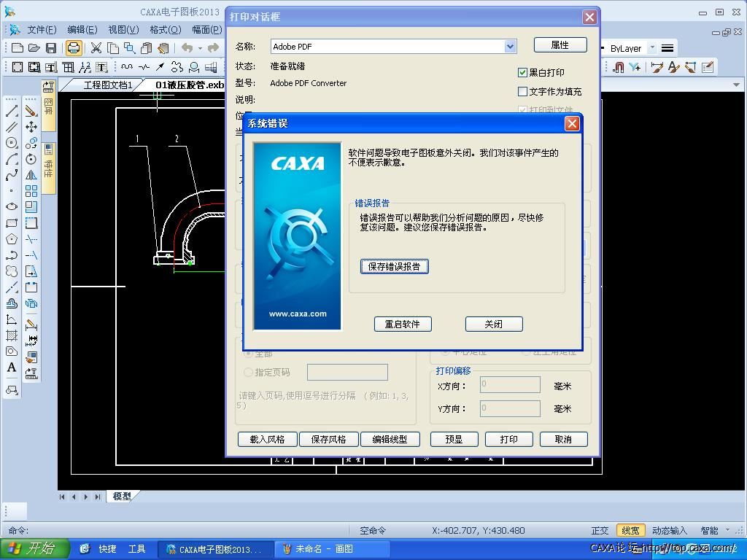Screen dimensions: 747x560
Task: Click the 保存风格 button
Action: pos(329,439)
